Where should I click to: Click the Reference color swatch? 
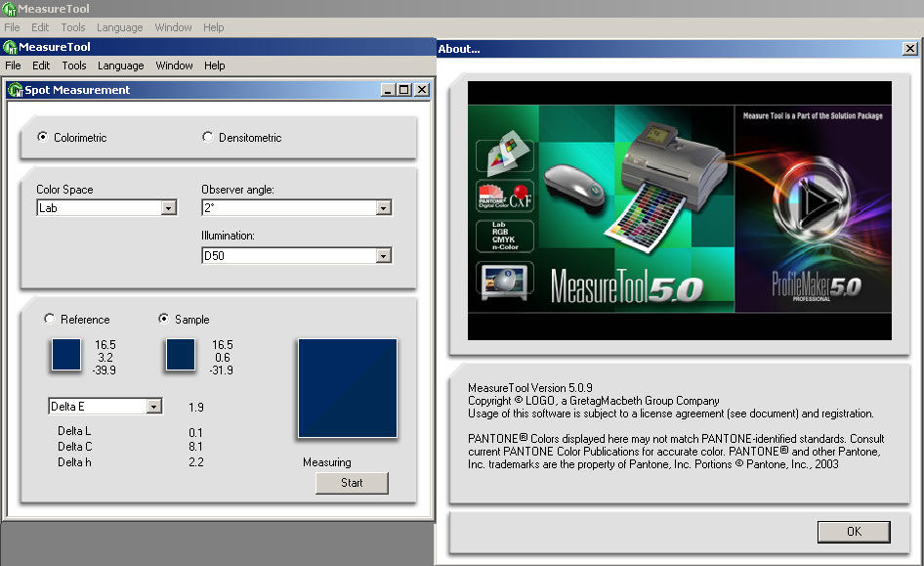coord(66,354)
